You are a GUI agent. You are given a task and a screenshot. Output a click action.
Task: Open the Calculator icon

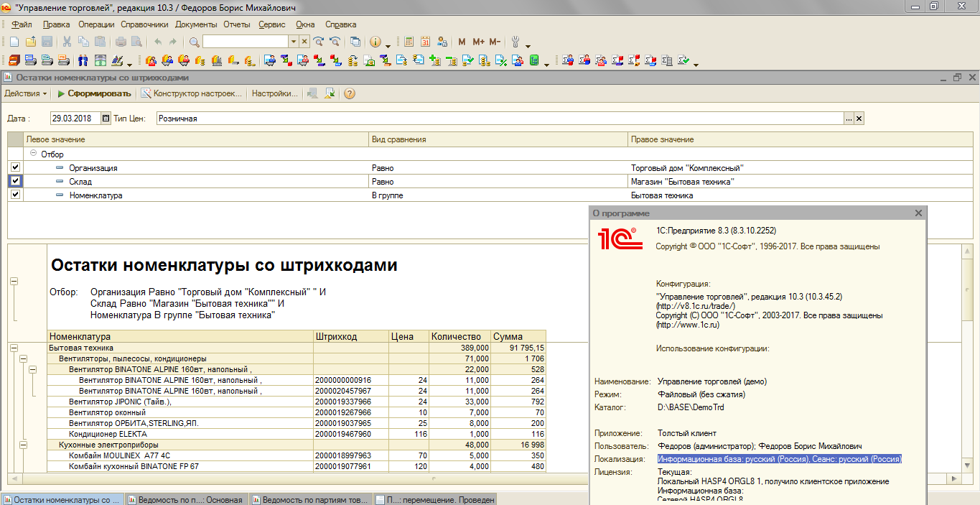(409, 42)
